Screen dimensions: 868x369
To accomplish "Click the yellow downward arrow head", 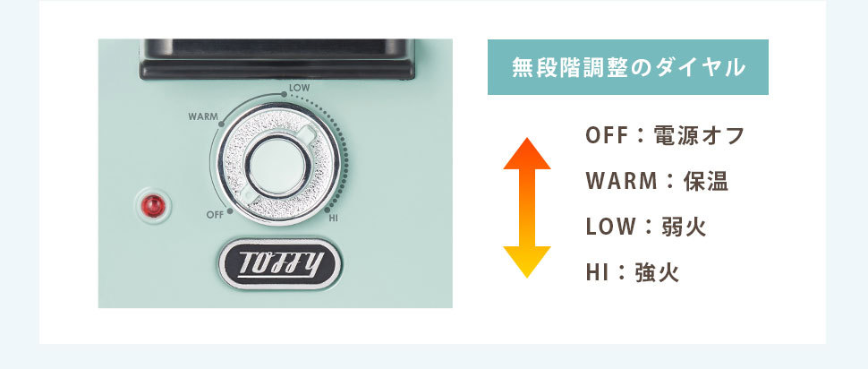I will pyautogui.click(x=527, y=262).
